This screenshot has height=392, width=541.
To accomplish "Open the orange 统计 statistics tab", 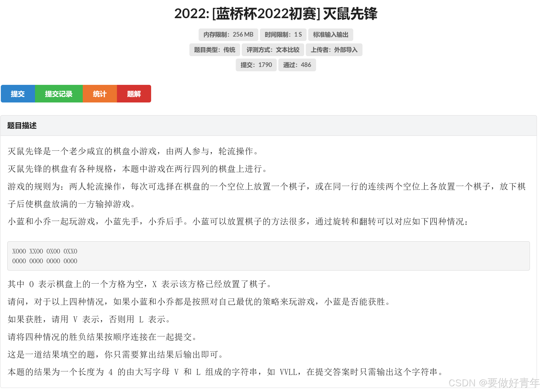I will (100, 94).
